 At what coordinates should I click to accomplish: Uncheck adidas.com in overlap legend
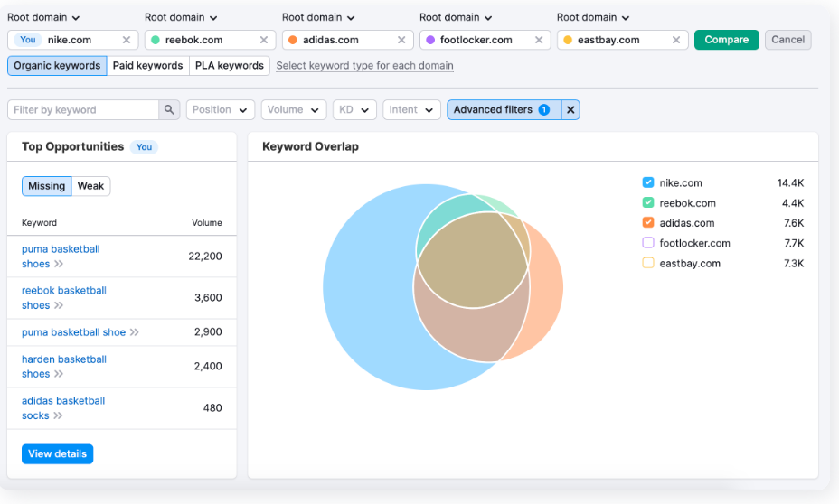(648, 222)
